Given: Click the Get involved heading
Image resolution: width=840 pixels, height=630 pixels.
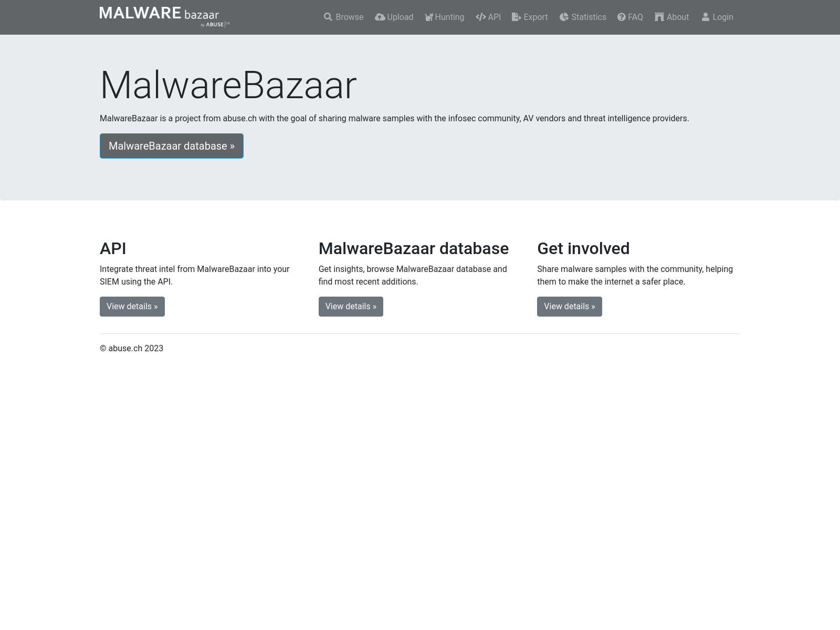Looking at the screenshot, I should 583,248.
